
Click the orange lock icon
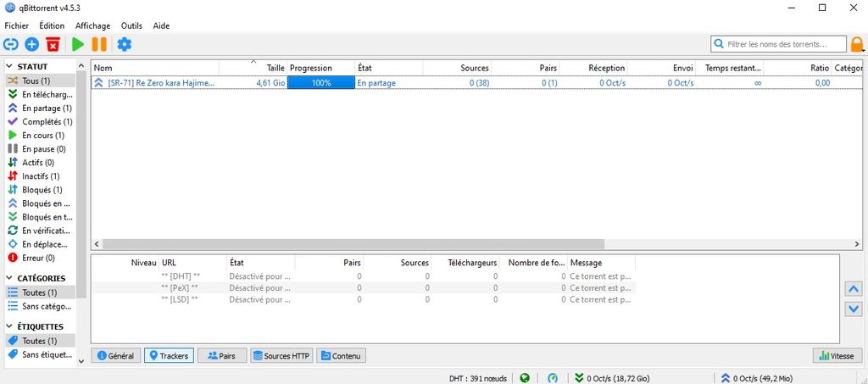click(x=857, y=44)
